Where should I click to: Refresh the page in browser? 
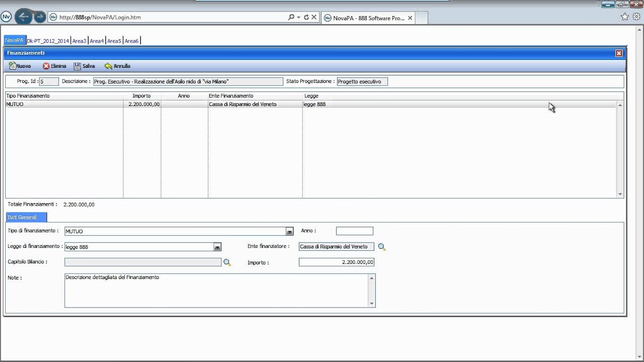(x=306, y=17)
